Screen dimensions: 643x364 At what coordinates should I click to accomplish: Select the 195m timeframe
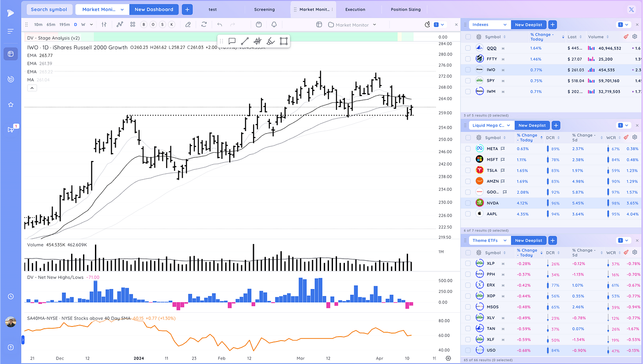point(64,25)
